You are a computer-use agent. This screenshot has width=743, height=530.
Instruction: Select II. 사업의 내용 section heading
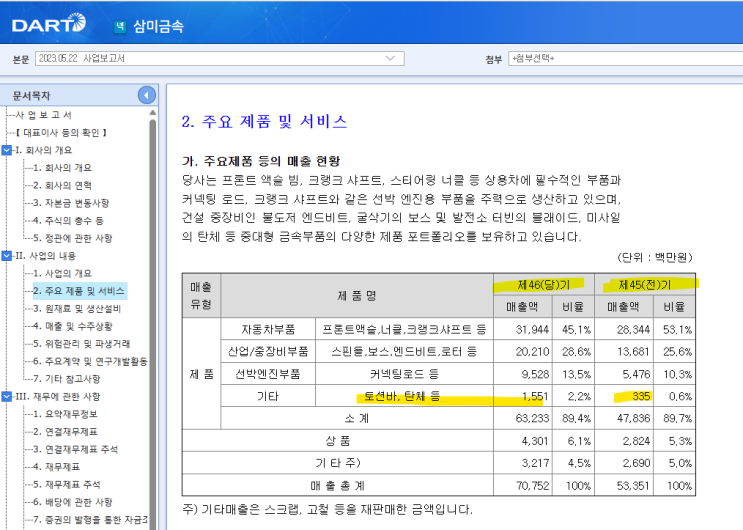[x=45, y=256]
